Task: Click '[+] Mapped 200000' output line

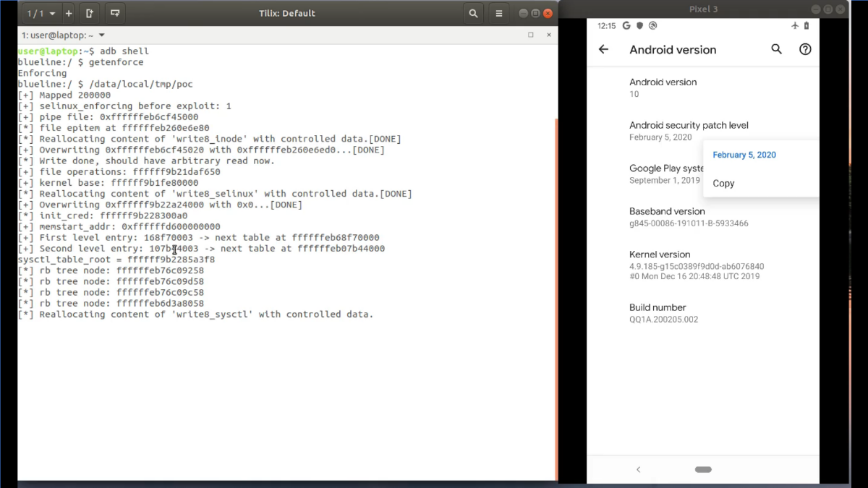Action: pos(64,95)
